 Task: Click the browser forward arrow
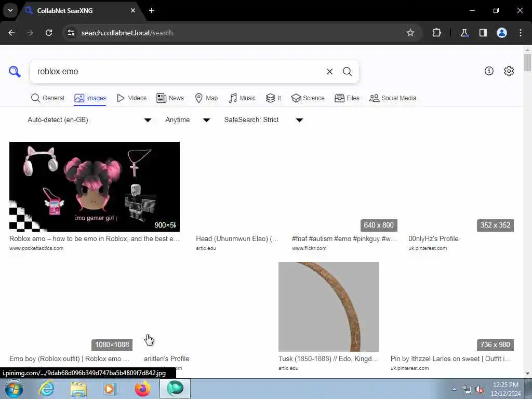pyautogui.click(x=30, y=33)
